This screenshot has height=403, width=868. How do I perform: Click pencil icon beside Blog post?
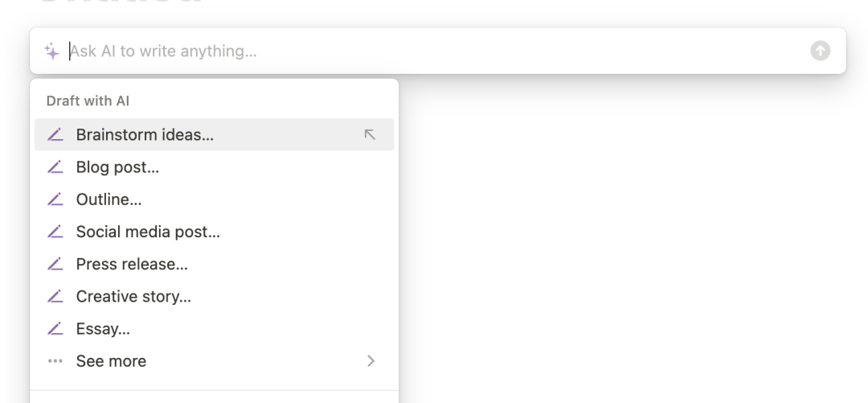pos(55,167)
